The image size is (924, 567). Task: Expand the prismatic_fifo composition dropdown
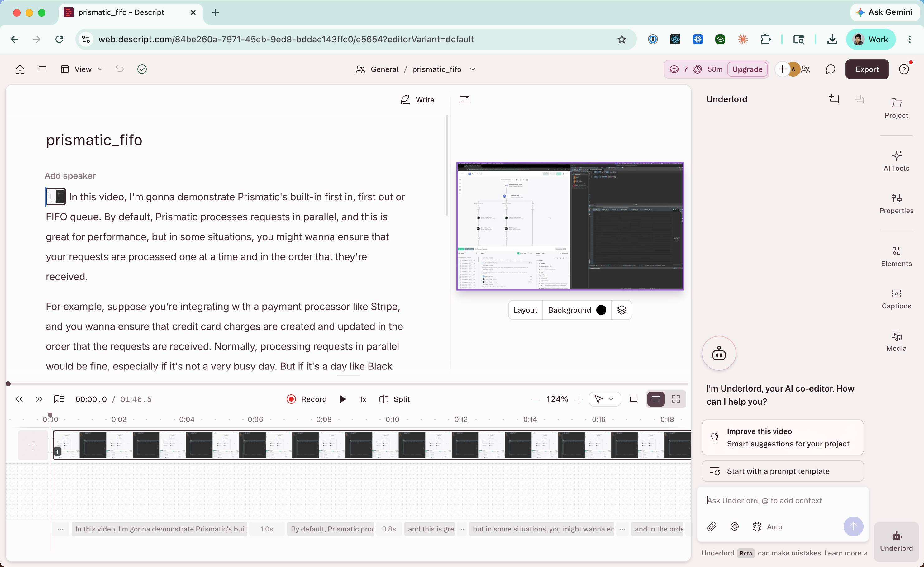[x=473, y=69]
